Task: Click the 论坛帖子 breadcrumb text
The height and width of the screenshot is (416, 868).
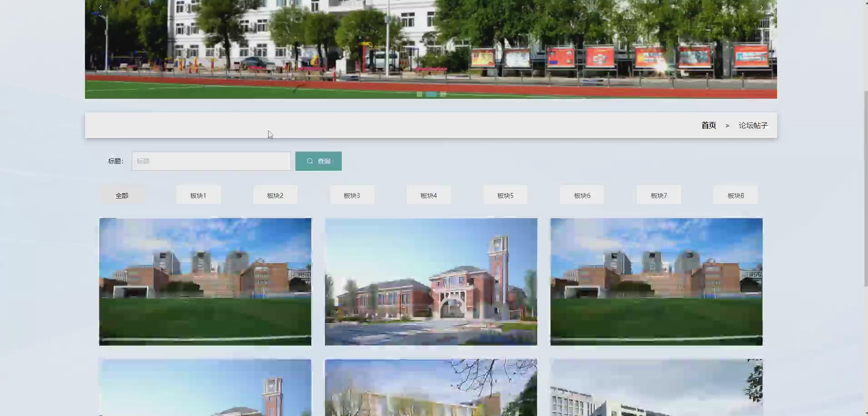Action: point(753,125)
